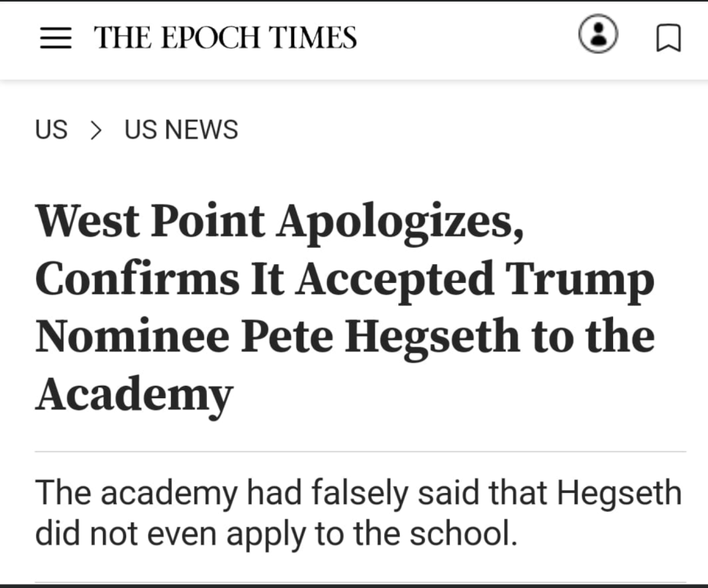Screen dimensions: 708x588
Task: Navigate to the US breadcrumb section
Action: pyautogui.click(x=52, y=130)
